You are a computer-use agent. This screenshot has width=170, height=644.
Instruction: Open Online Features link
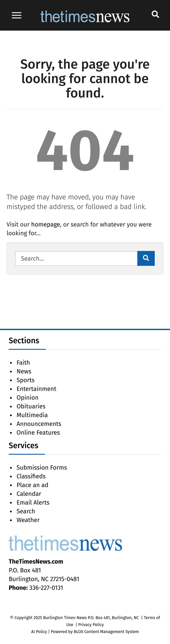click(38, 433)
